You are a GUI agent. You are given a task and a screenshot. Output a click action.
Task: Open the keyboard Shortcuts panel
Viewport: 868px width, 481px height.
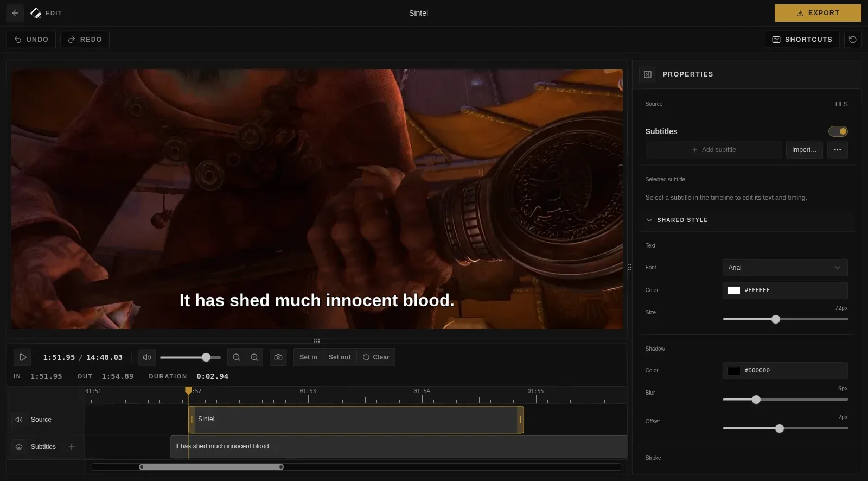coord(802,40)
